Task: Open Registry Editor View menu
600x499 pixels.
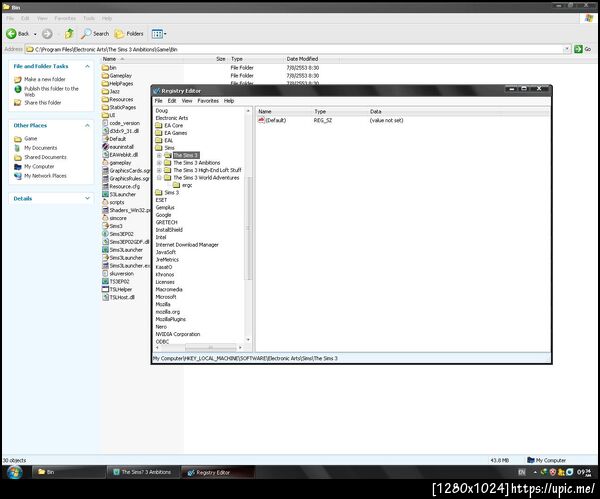Action: coord(187,101)
